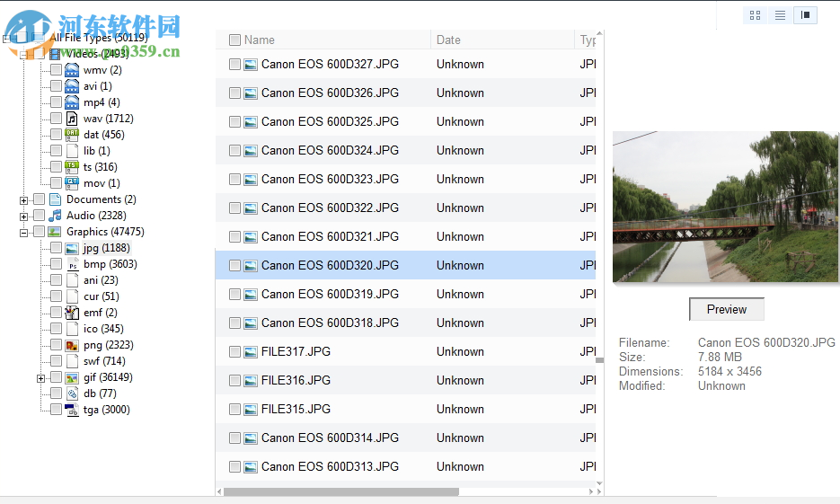This screenshot has height=504, width=840.
Task: Click the bridge photo preview thumbnail
Action: [727, 207]
